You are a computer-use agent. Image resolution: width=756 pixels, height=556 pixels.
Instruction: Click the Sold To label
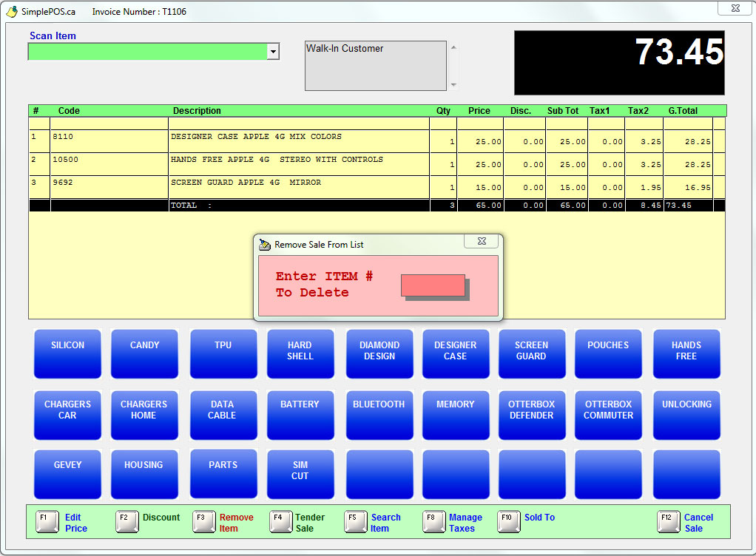(x=539, y=518)
